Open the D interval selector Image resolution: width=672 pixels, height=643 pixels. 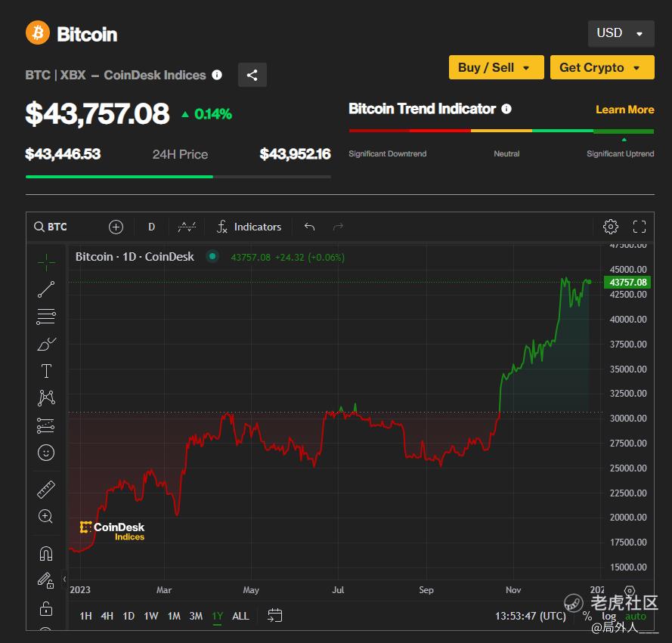click(x=151, y=227)
